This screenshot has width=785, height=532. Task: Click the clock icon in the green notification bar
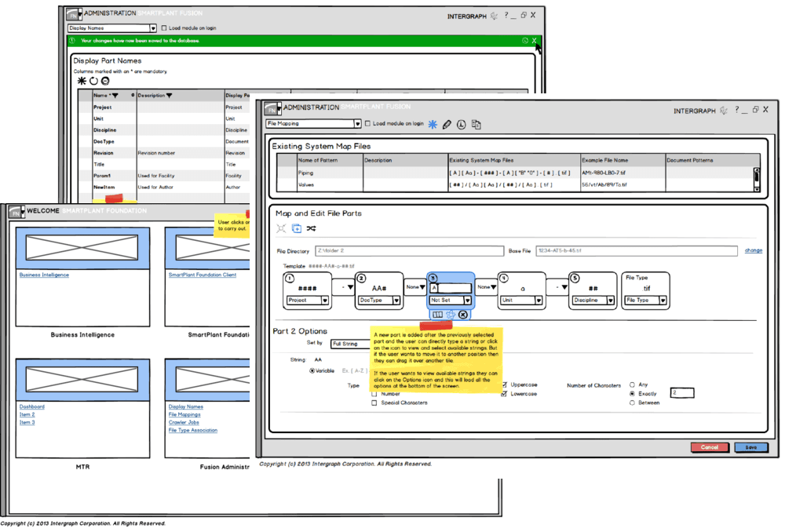tap(525, 41)
